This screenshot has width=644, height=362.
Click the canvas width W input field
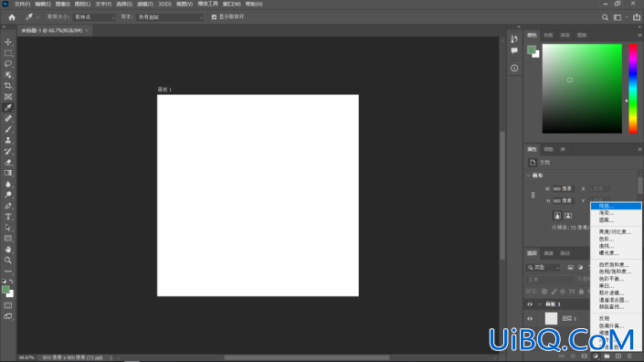(563, 188)
